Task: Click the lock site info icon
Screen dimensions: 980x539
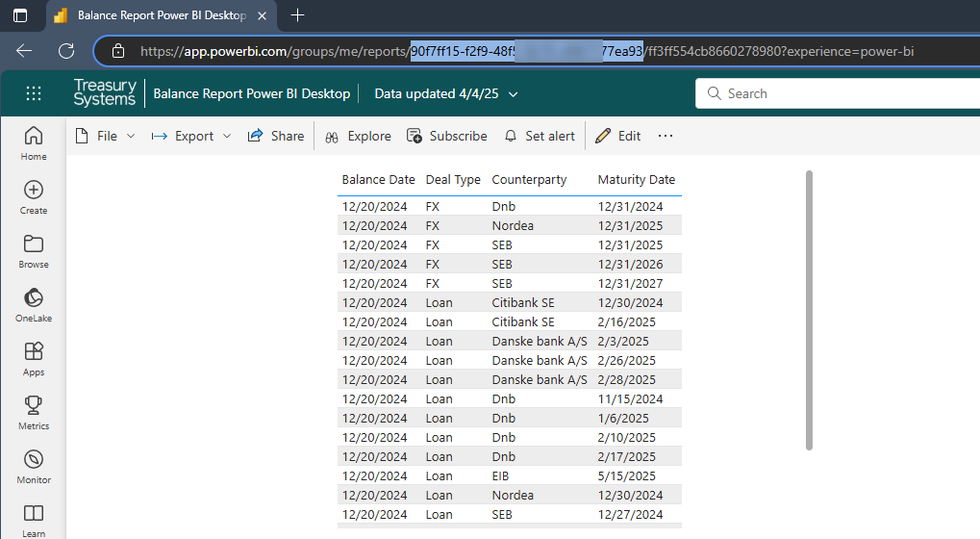Action: pos(118,51)
